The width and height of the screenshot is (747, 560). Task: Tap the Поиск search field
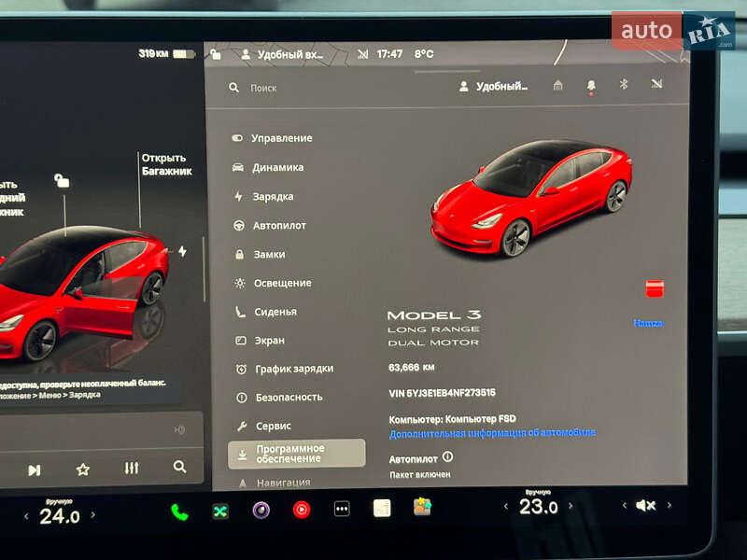pyautogui.click(x=261, y=86)
